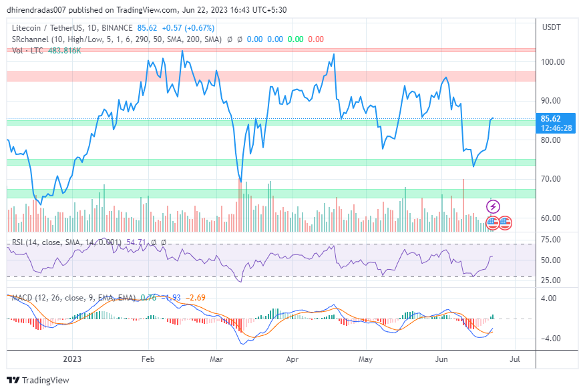Click the 2023 label on time axis

point(72,359)
